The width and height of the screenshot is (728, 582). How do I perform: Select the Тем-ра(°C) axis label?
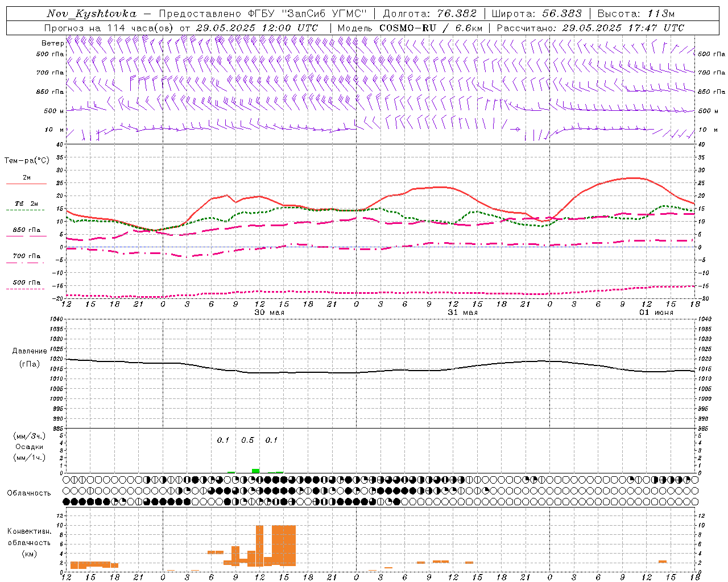pyautogui.click(x=27, y=160)
